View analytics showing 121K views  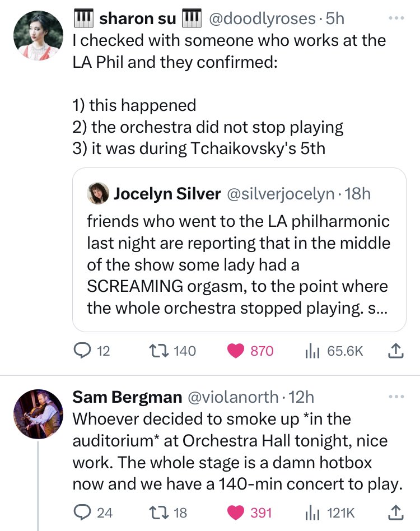[330, 513]
